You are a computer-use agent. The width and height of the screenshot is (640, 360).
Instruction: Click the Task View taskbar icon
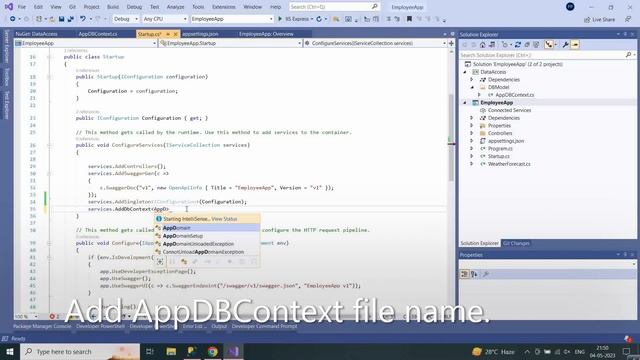(x=150, y=351)
